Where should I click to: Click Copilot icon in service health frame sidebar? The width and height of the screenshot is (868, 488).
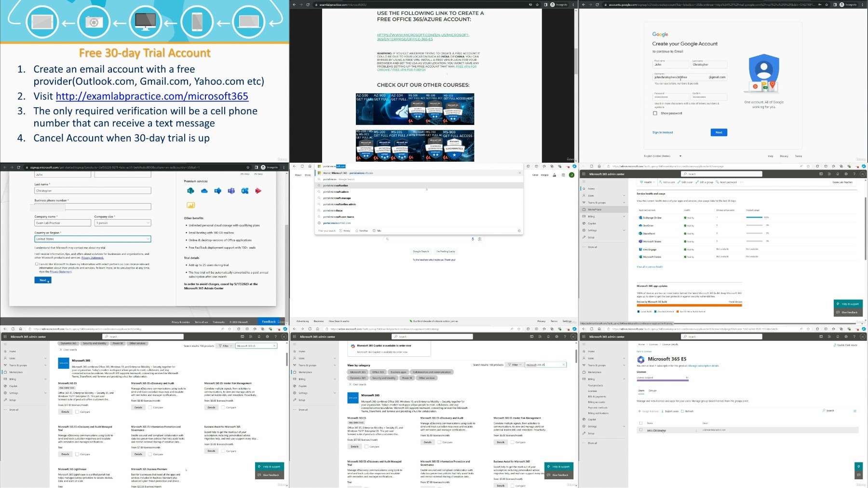[x=583, y=223]
